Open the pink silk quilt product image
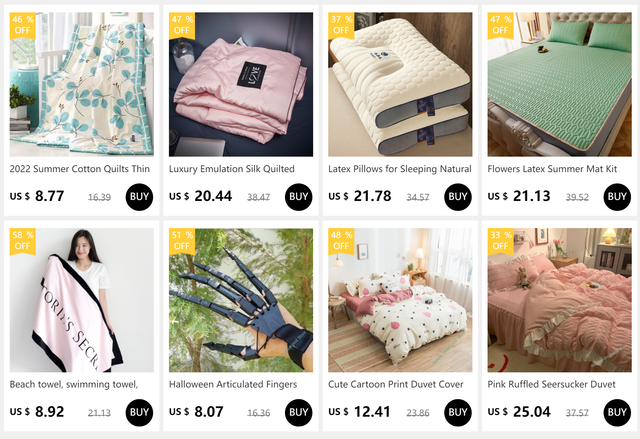This screenshot has height=439, width=640. coord(241,84)
